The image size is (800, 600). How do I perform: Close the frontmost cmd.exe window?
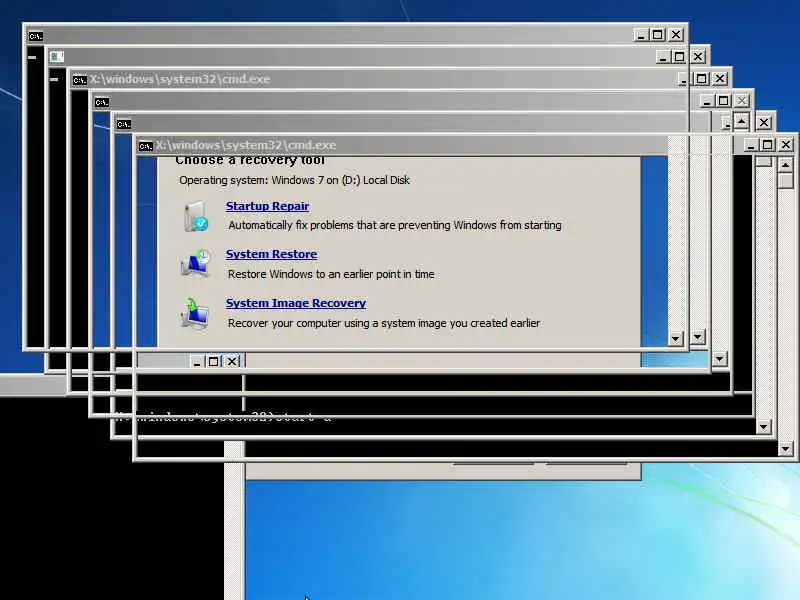tap(786, 145)
